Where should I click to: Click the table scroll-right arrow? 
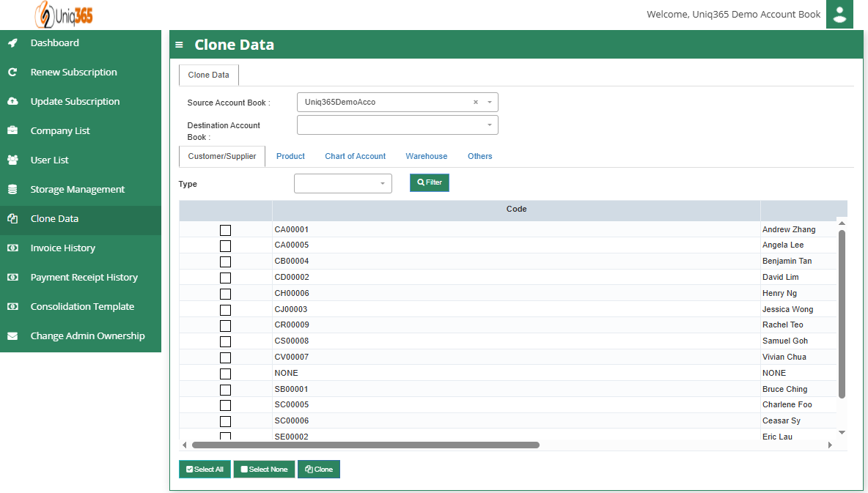coord(830,445)
